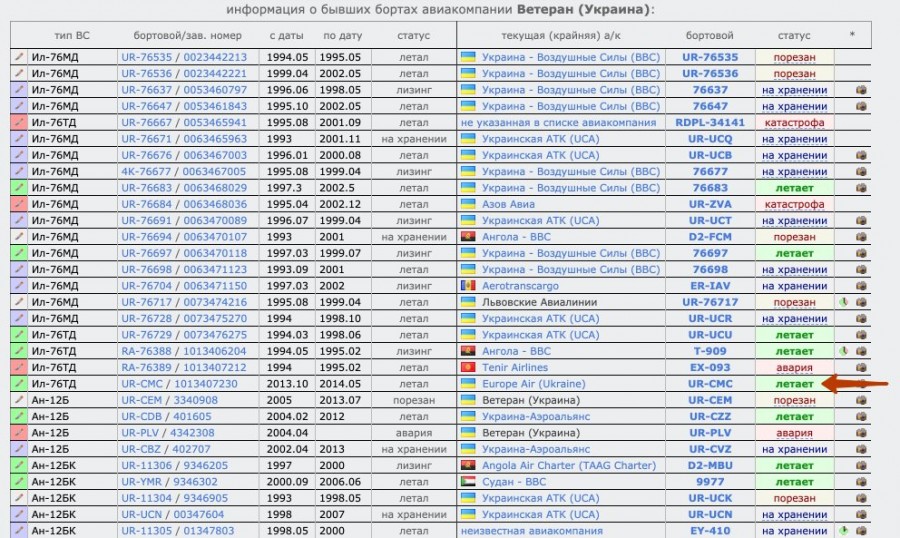Click the edit pencil icon for UR-76683 row
Viewport: 900px width, 538px height.
tap(19, 188)
